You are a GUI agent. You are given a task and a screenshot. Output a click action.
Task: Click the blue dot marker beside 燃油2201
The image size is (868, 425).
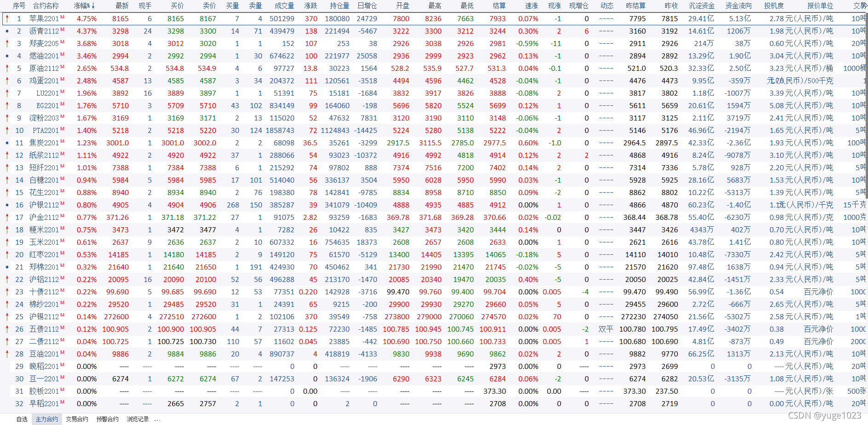pos(7,56)
